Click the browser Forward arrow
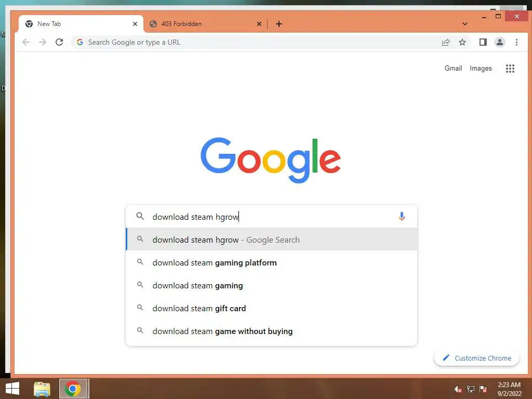532x399 pixels. [x=43, y=42]
